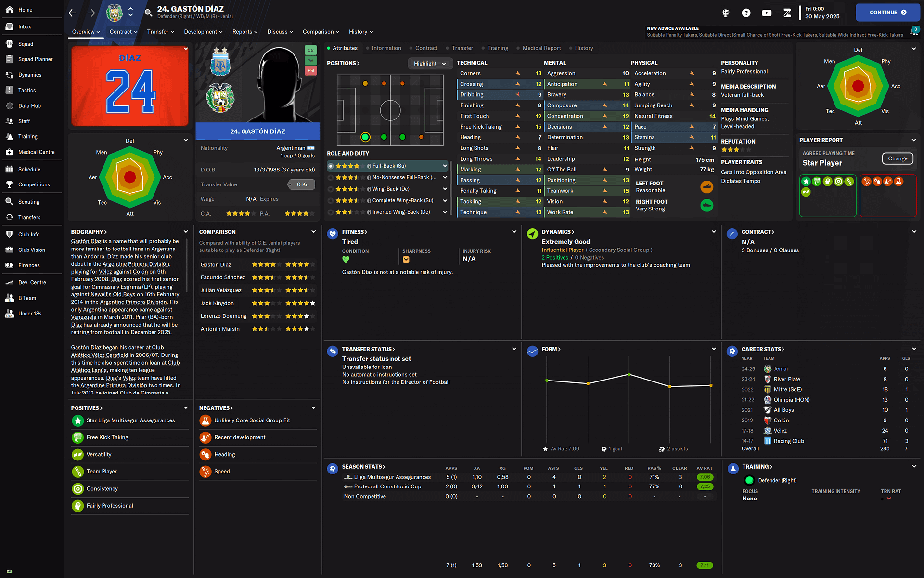This screenshot has width=924, height=578.
Task: Go back using the left arrow icon
Action: 72,13
